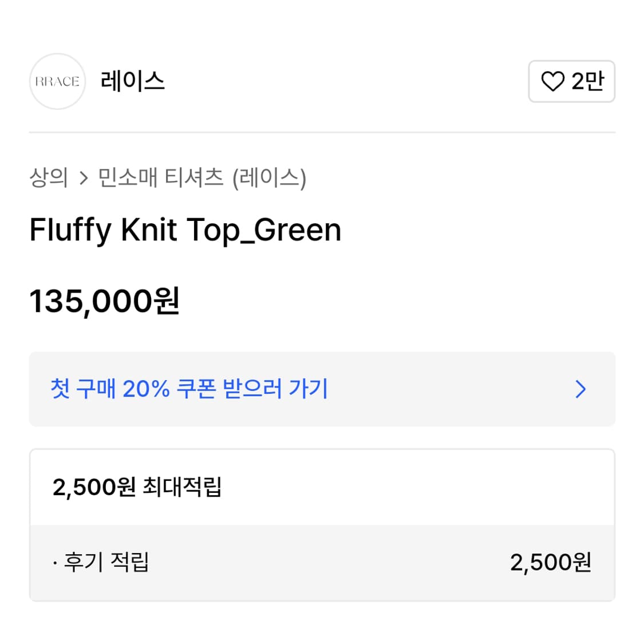Image resolution: width=644 pixels, height=644 pixels.
Task: Click the RRACE circular brand logo
Action: pyautogui.click(x=57, y=81)
